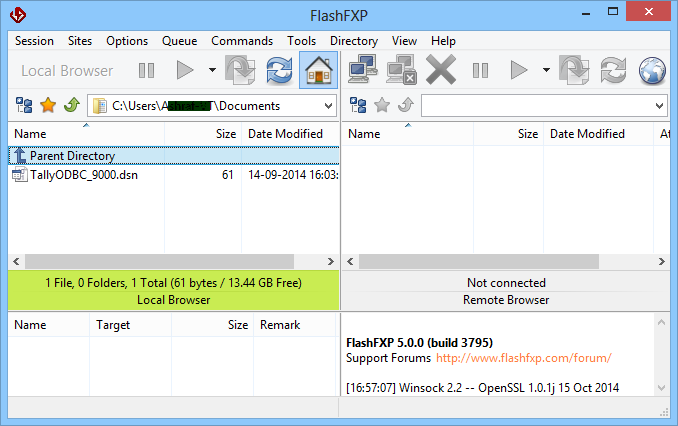This screenshot has width=678, height=426.
Task: Open the View menu
Action: tap(404, 41)
